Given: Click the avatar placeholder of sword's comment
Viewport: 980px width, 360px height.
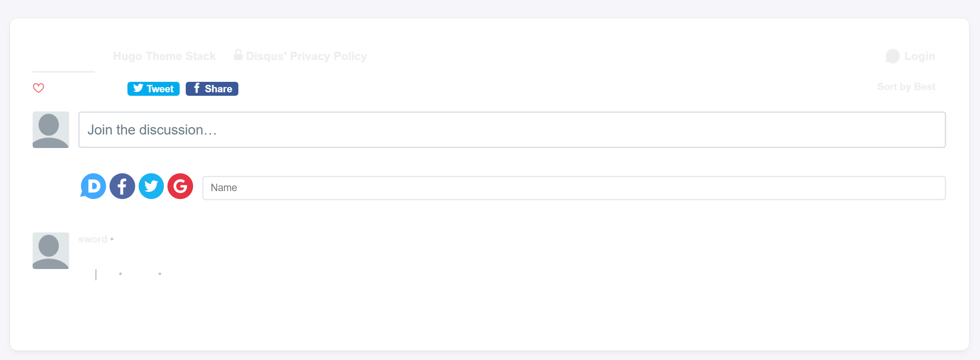Looking at the screenshot, I should pos(51,251).
